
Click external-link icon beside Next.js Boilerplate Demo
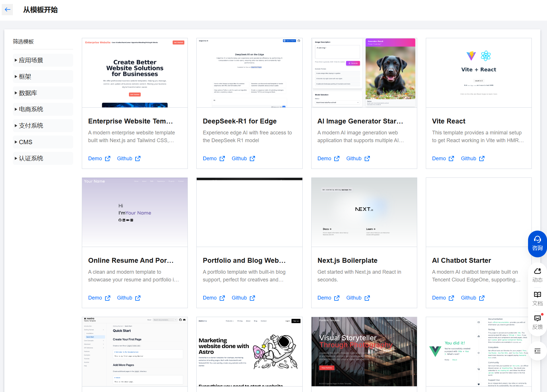(x=337, y=298)
